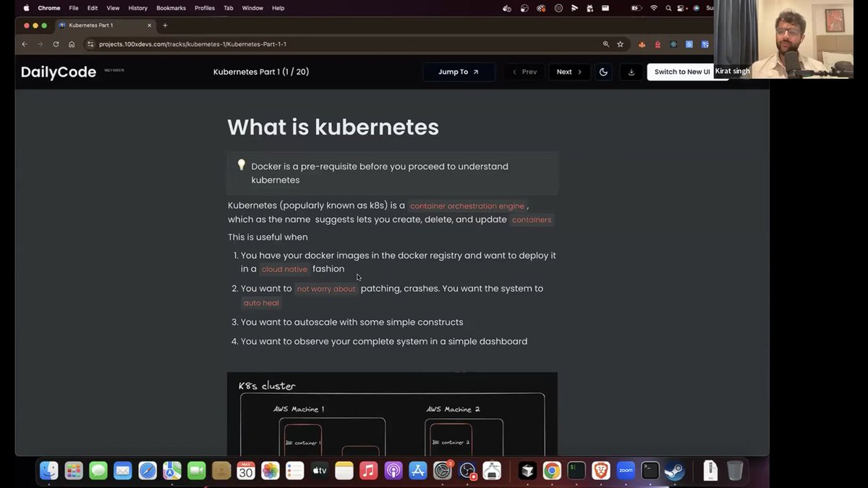Open Calendar from the dock
This screenshot has width=868, height=488.
(246, 471)
